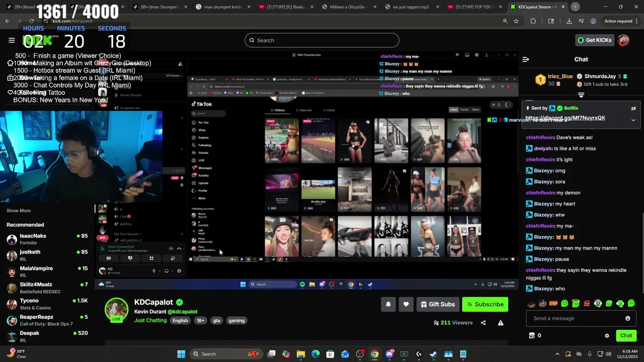Select the English tag
644x362 pixels.
click(180, 321)
